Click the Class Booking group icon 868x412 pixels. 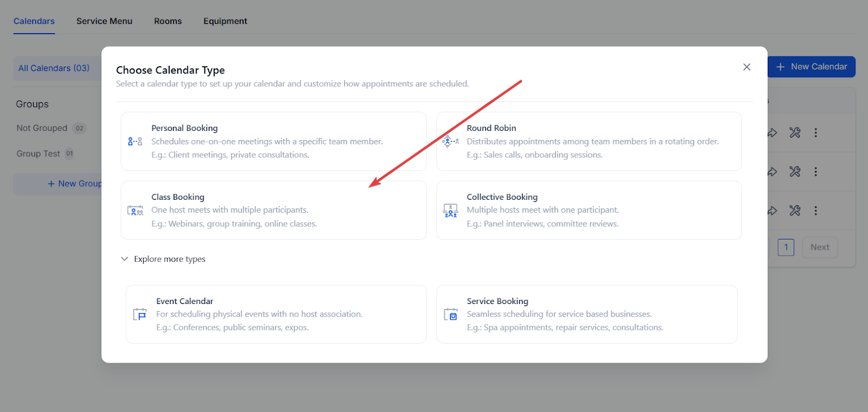(135, 211)
